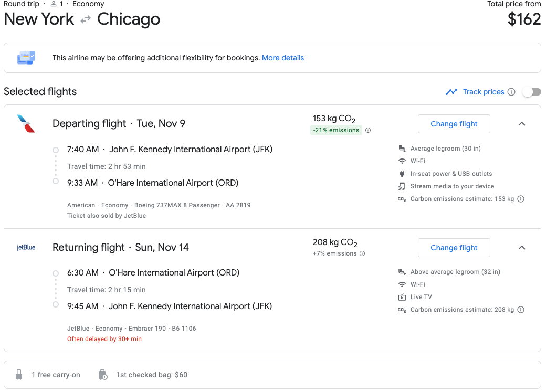This screenshot has width=546, height=392.
Task: Change the returning flight
Action: point(454,248)
